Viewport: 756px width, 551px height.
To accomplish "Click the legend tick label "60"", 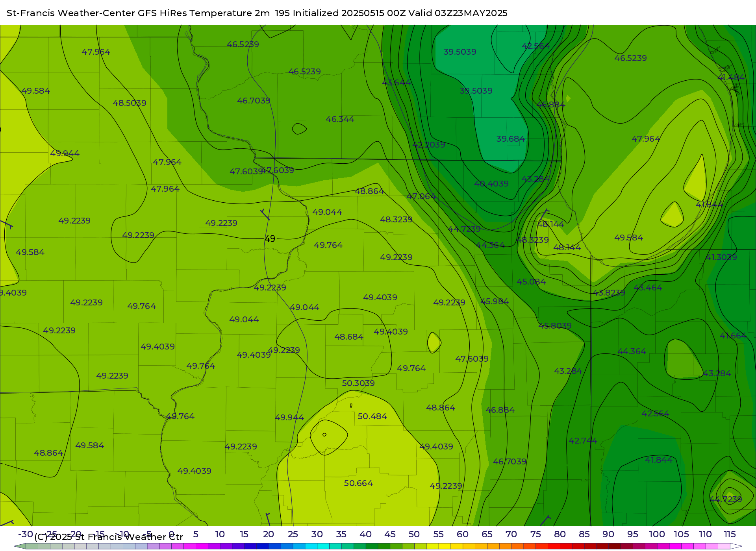I will pyautogui.click(x=463, y=534).
